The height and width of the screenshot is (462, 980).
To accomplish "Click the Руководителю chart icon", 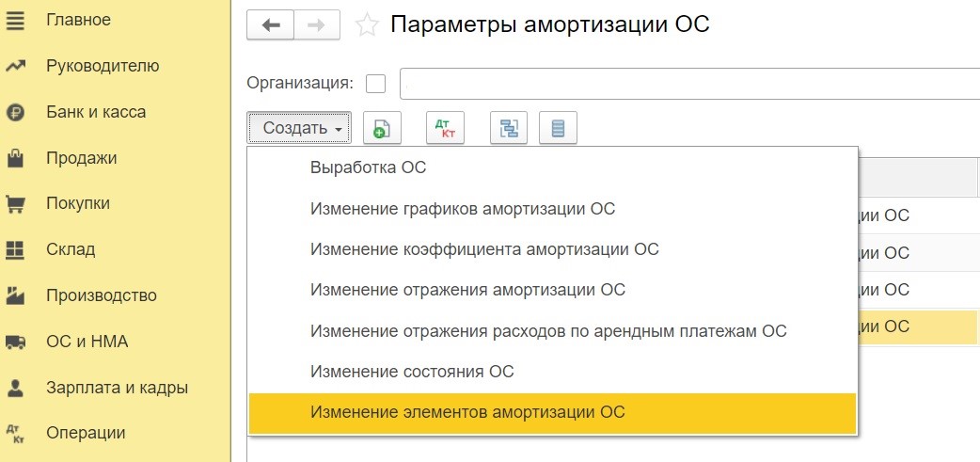I will pyautogui.click(x=15, y=66).
